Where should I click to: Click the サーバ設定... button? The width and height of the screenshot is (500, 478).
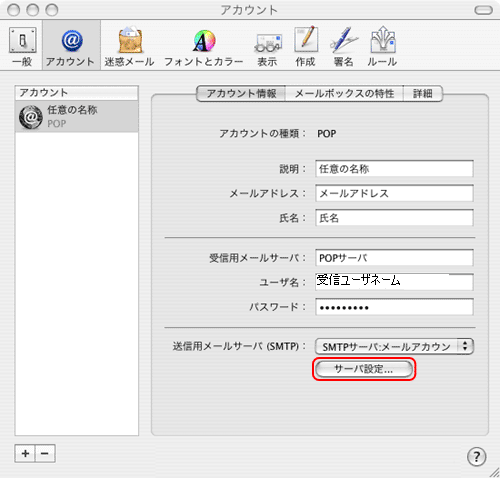(364, 369)
